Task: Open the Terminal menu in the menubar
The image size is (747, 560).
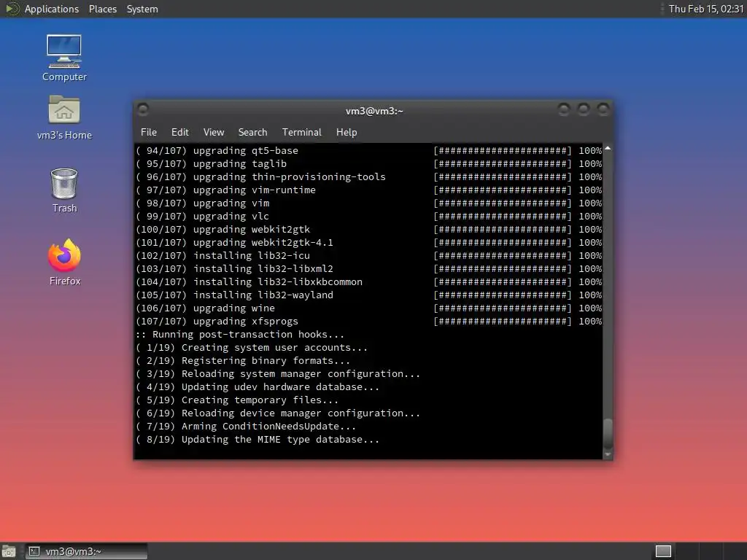Action: (x=301, y=132)
